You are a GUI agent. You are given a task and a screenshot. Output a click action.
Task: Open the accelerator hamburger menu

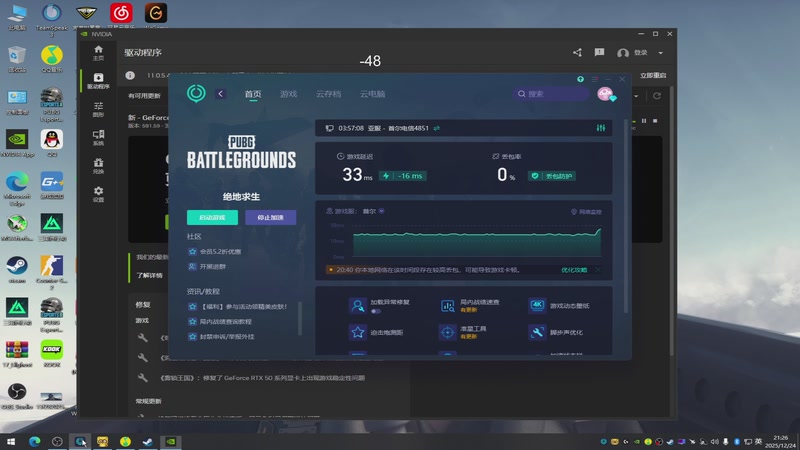(594, 79)
